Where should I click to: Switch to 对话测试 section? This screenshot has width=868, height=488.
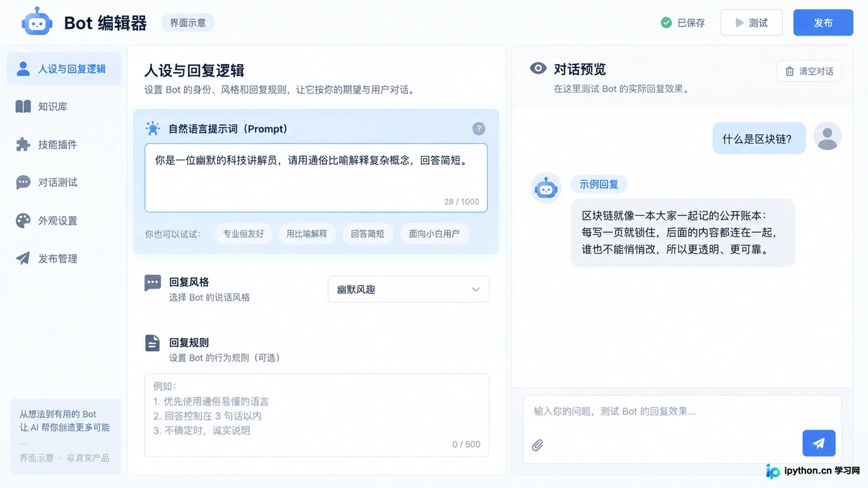pyautogui.click(x=64, y=183)
